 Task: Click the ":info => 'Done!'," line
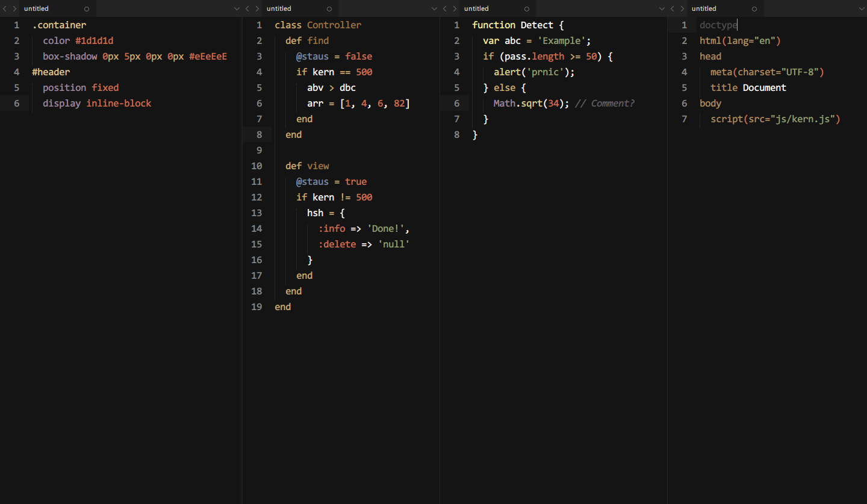[x=364, y=229]
